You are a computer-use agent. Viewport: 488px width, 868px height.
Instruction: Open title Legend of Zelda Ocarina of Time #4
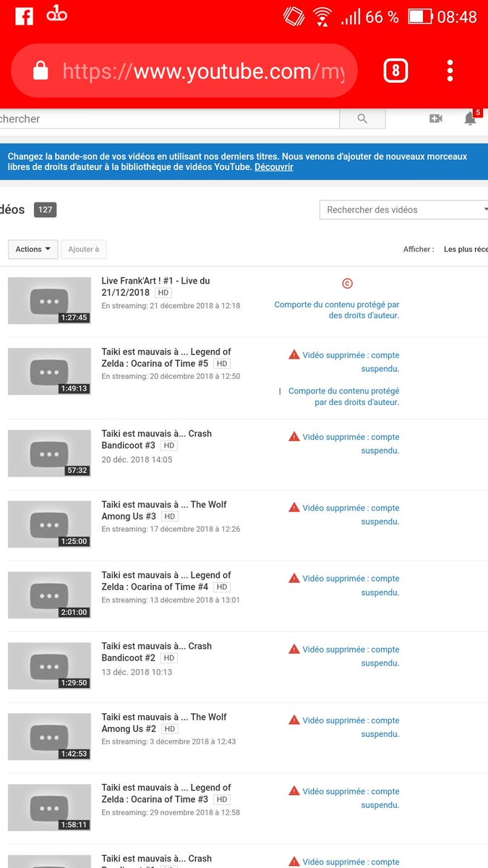pos(166,581)
